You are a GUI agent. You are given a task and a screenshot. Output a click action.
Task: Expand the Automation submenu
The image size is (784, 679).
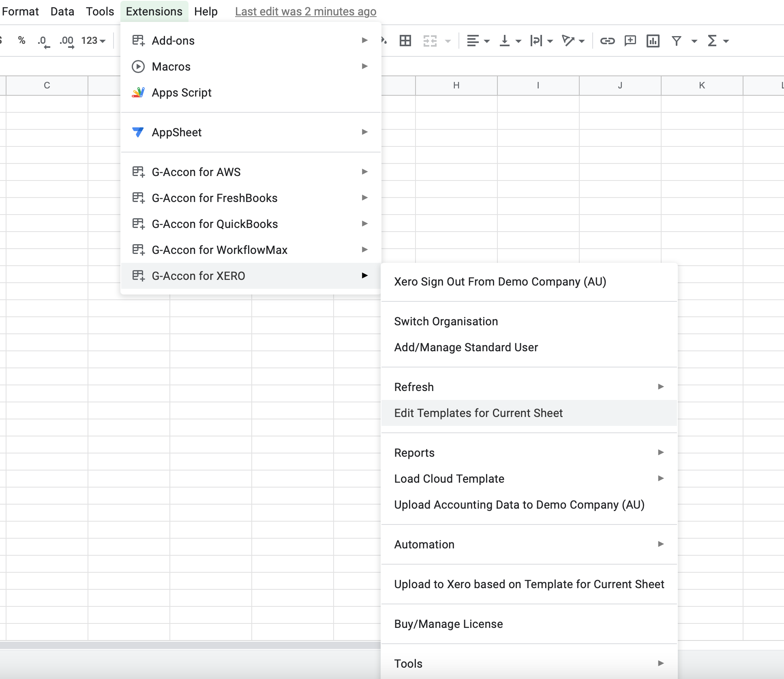pos(529,544)
